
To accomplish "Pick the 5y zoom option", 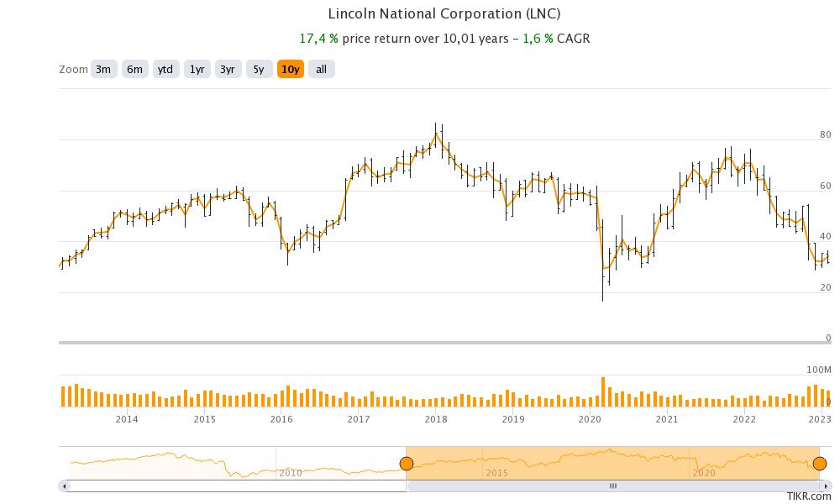I will pos(259,69).
